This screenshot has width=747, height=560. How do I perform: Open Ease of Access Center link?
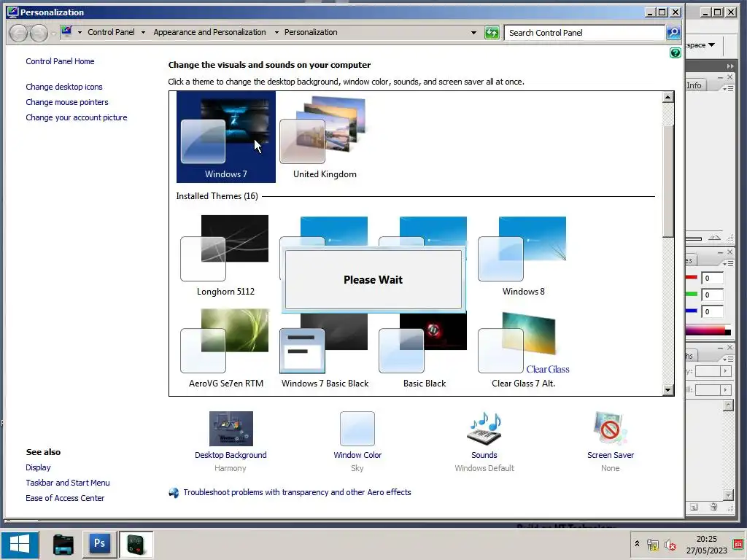[x=65, y=498]
